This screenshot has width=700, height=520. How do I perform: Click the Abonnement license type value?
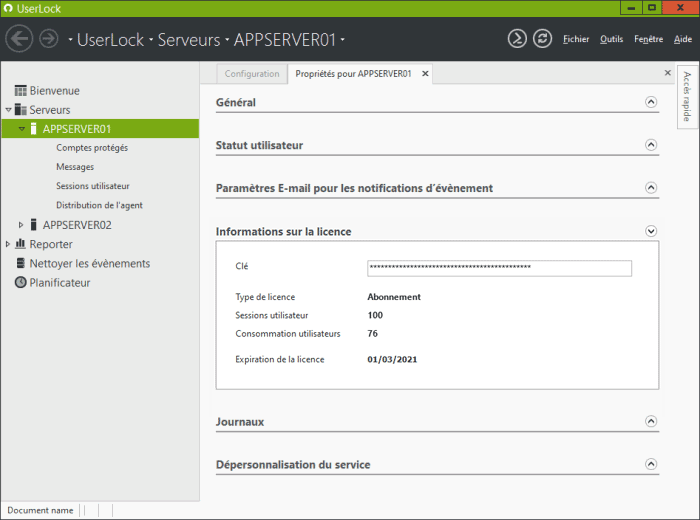point(394,297)
